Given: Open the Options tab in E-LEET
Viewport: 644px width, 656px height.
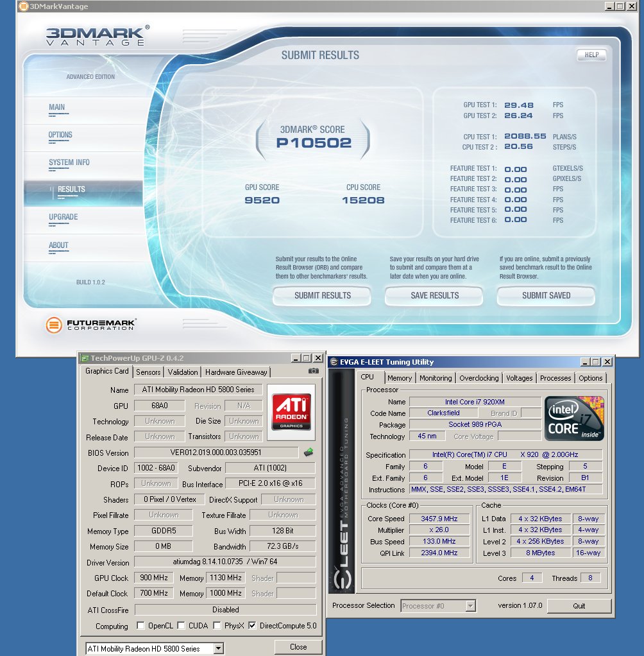Looking at the screenshot, I should coord(591,378).
